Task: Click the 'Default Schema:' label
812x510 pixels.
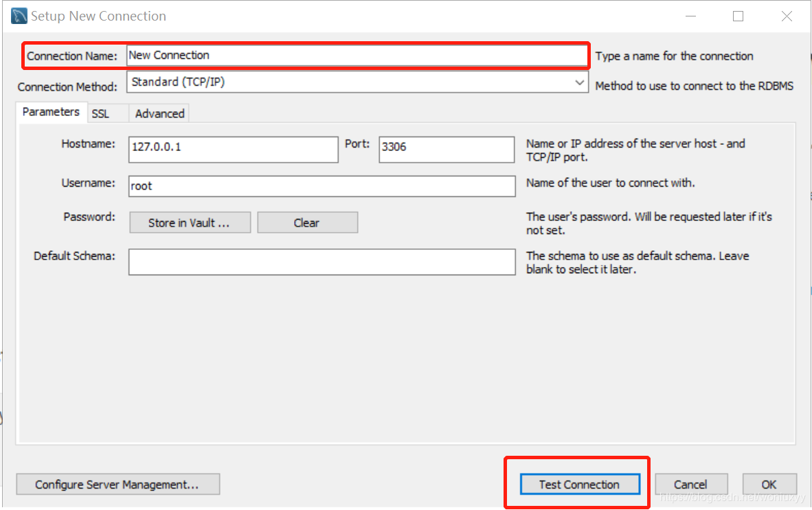Action: [74, 256]
